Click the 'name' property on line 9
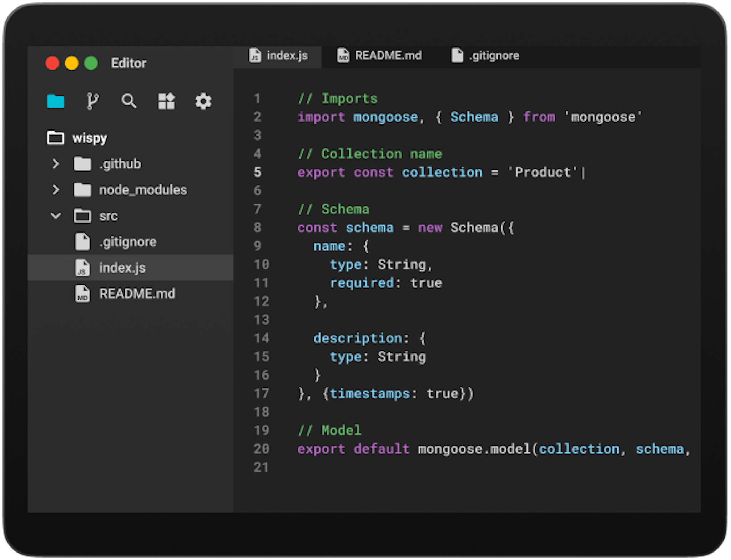This screenshot has height=560, width=731. click(329, 246)
